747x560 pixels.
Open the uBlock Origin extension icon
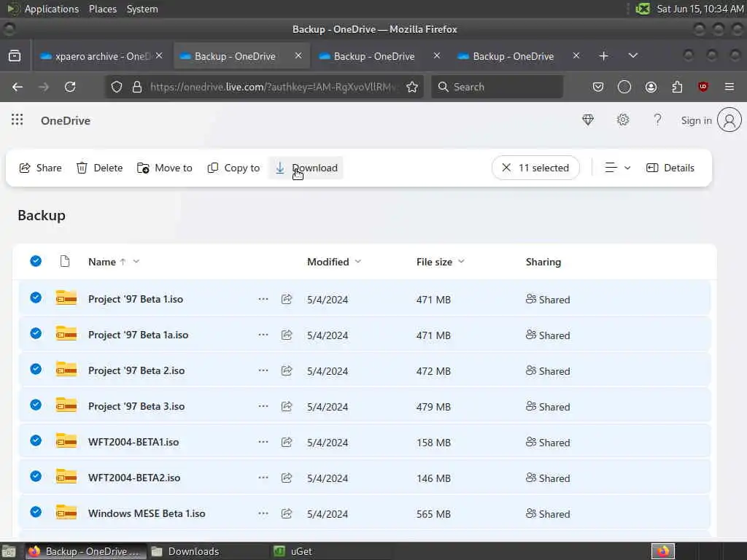703,87
